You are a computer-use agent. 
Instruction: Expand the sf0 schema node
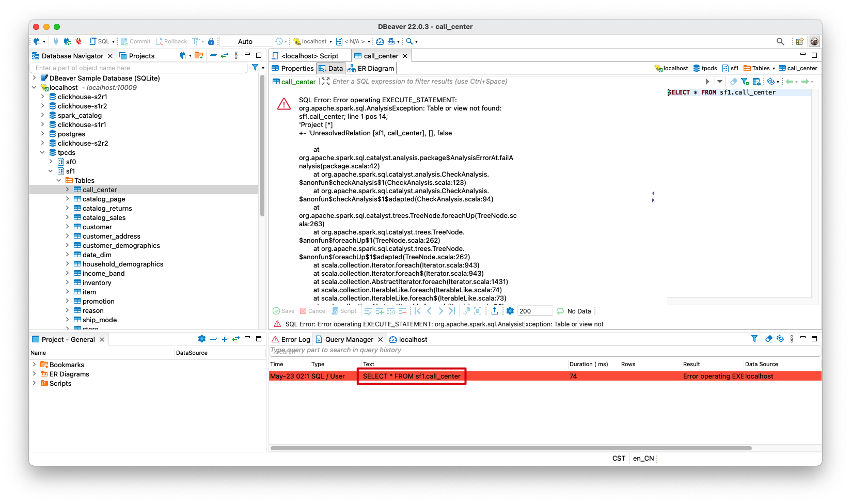(x=51, y=162)
